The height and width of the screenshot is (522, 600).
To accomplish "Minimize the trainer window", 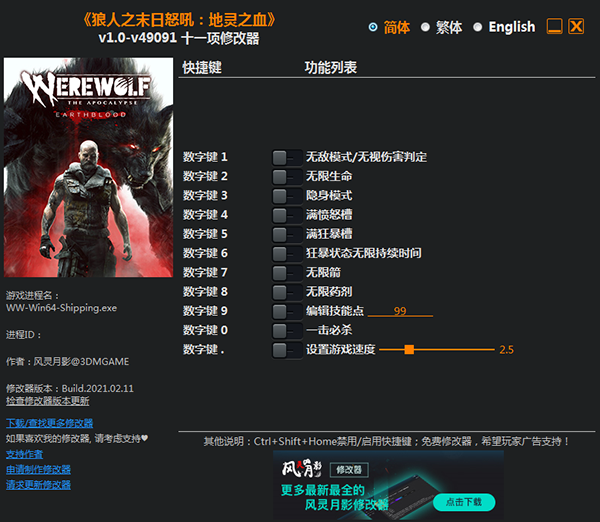I will pyautogui.click(x=554, y=26).
